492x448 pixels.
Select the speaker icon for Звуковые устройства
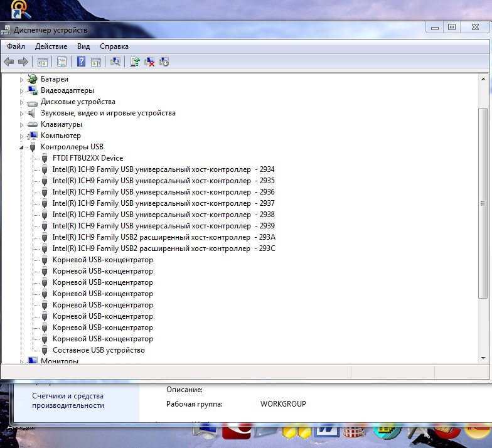[31, 113]
